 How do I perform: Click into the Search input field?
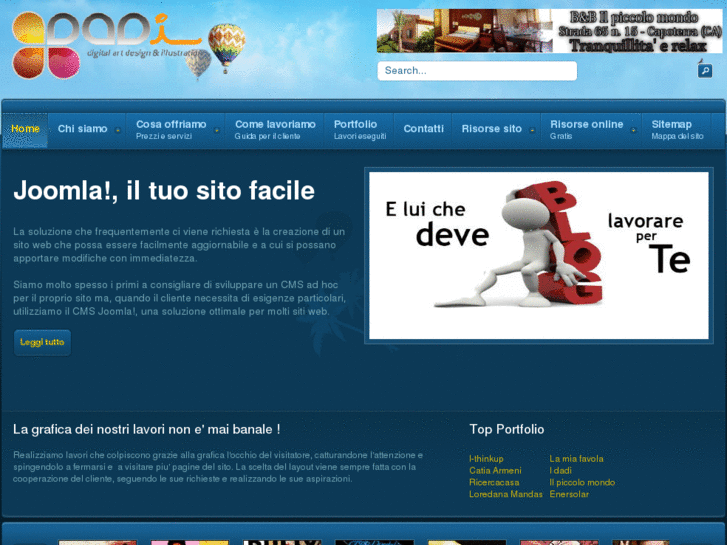477,71
